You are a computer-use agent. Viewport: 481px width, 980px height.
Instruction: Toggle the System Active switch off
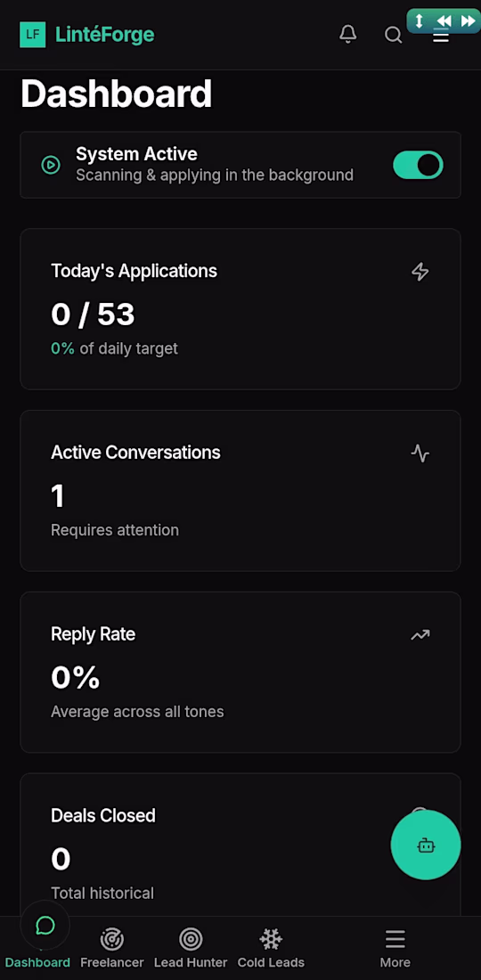(418, 165)
